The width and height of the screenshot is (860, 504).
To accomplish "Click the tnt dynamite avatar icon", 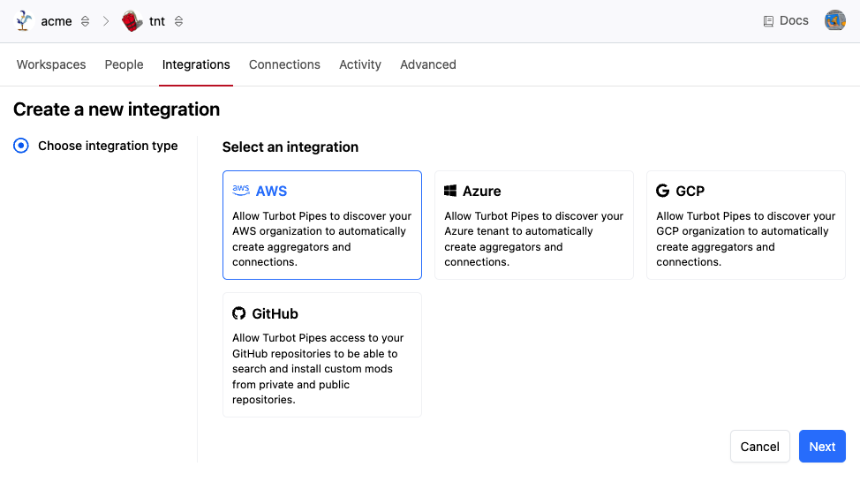I will click(x=132, y=21).
